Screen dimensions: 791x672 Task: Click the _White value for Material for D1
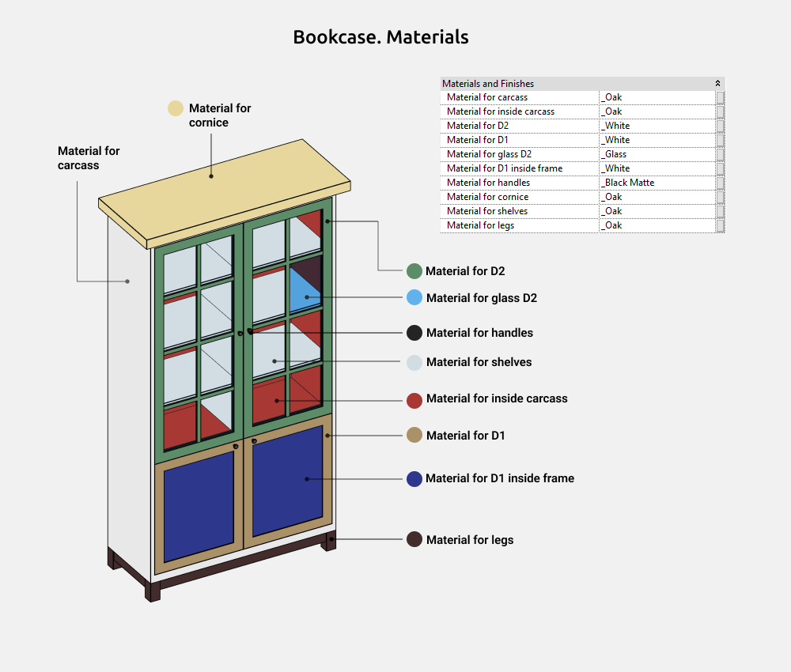[x=657, y=140]
